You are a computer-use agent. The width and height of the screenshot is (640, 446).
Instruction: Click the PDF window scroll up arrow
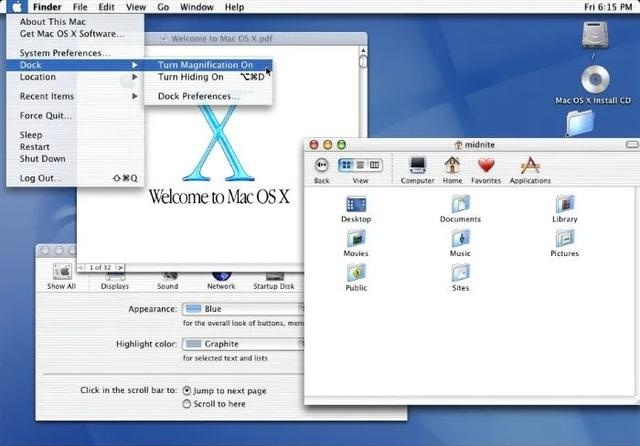pos(363,51)
